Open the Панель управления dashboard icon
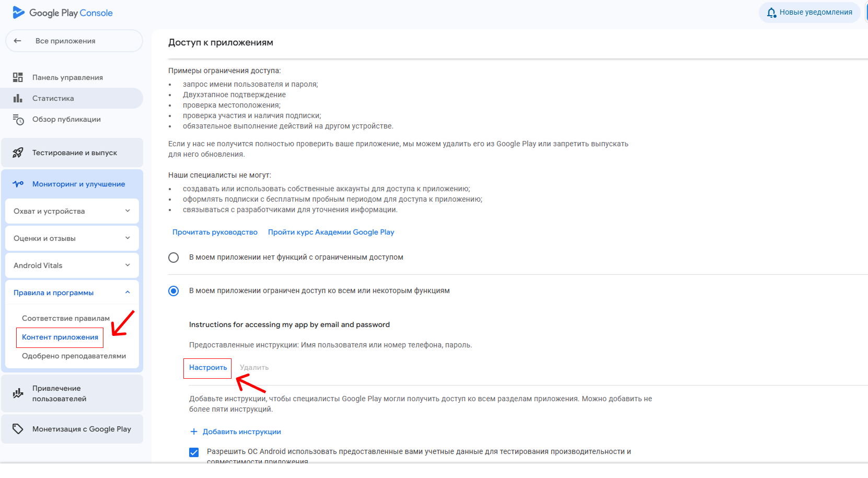868x478 pixels. tap(18, 77)
